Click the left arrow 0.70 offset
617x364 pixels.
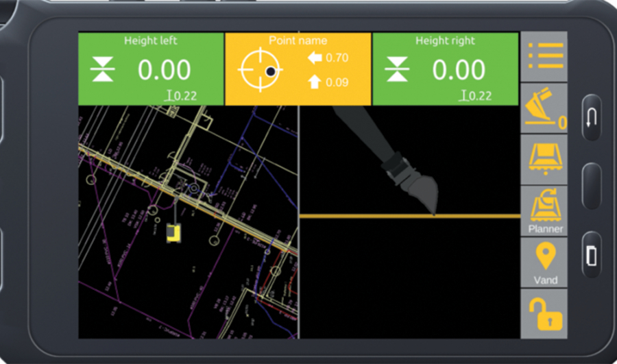tap(328, 58)
